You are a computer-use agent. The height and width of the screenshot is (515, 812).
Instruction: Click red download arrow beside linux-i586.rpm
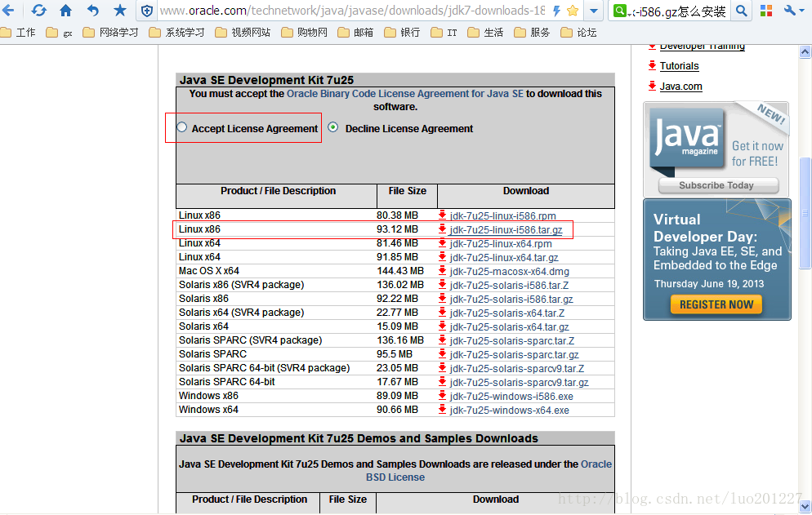click(442, 215)
